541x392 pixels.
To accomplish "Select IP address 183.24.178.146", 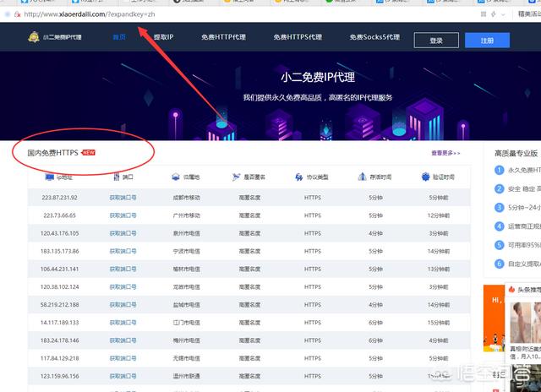I will point(59,340).
